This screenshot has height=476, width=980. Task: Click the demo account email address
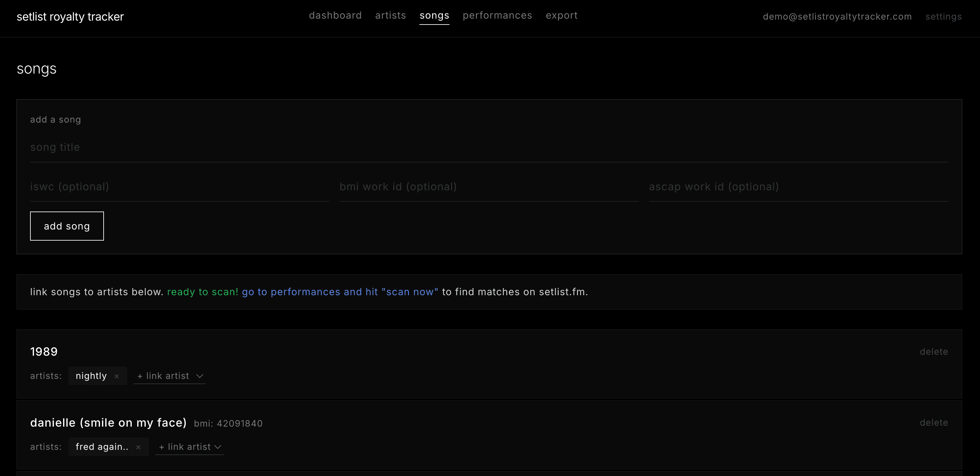837,17
